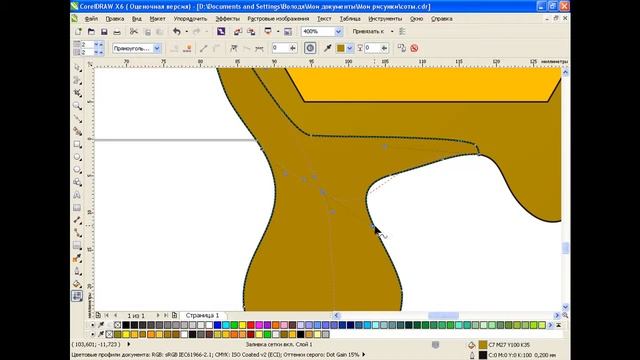Select the Basic Shapes tool

click(x=77, y=182)
